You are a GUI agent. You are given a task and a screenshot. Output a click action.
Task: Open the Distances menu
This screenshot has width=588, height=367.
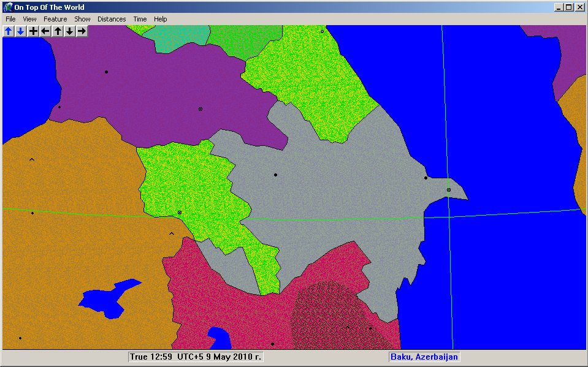[x=112, y=19]
